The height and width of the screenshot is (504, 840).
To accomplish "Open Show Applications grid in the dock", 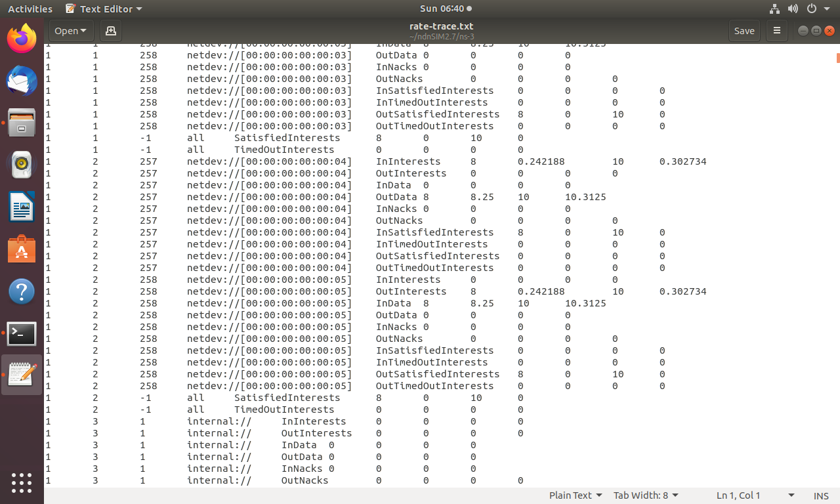I will [x=22, y=483].
